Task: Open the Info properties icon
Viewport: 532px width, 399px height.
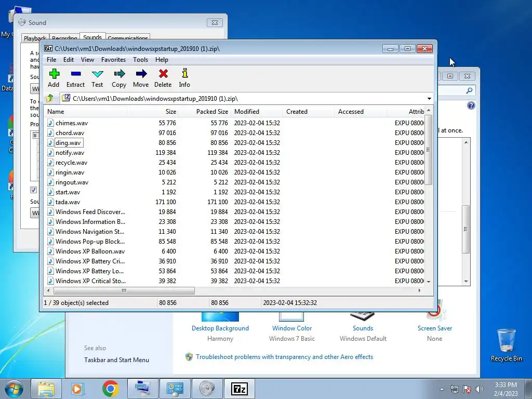Action: point(184,73)
